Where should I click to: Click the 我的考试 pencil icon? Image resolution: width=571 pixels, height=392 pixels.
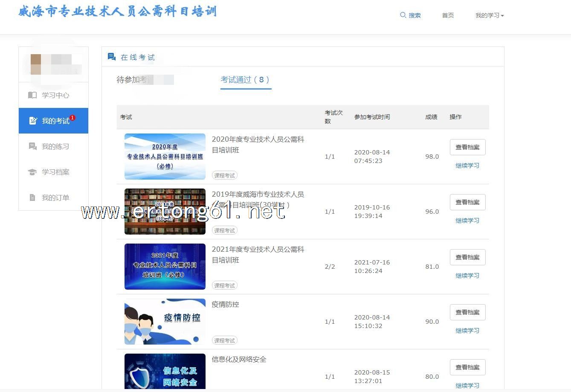click(33, 121)
